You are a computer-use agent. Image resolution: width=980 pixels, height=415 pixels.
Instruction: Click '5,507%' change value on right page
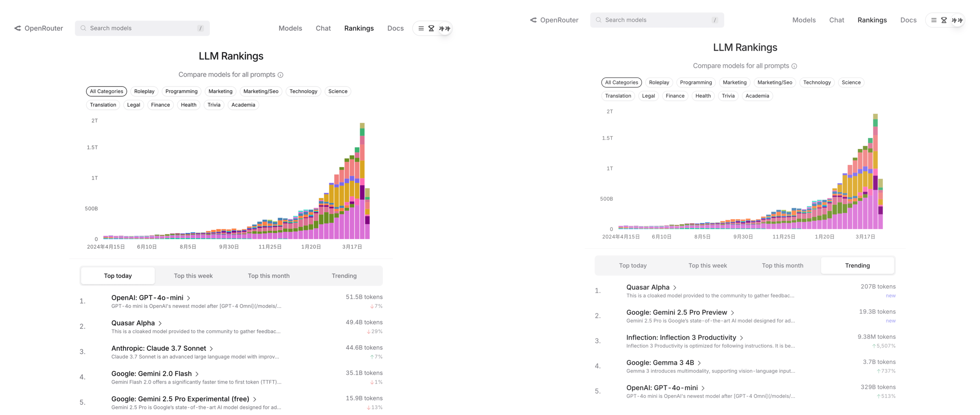point(884,346)
